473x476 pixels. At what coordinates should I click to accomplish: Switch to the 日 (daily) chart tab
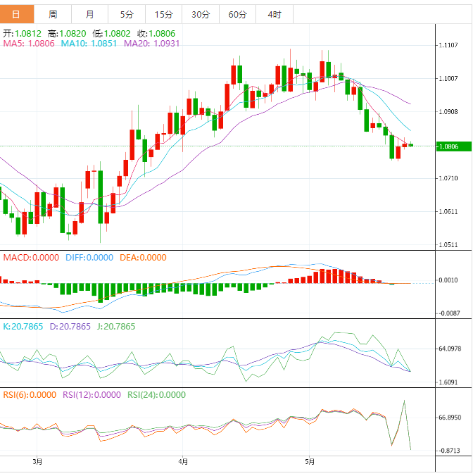click(x=16, y=14)
